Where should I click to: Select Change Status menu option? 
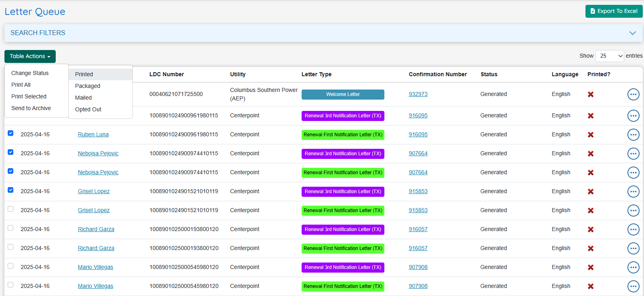tap(36, 73)
